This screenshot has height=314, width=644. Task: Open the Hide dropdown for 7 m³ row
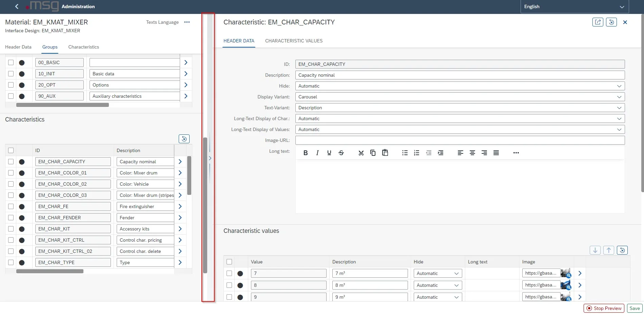point(437,273)
